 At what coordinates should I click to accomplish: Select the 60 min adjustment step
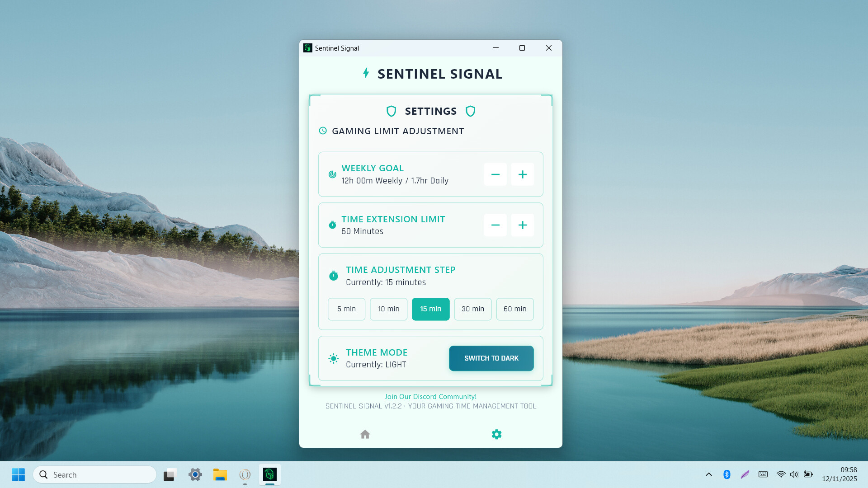515,309
